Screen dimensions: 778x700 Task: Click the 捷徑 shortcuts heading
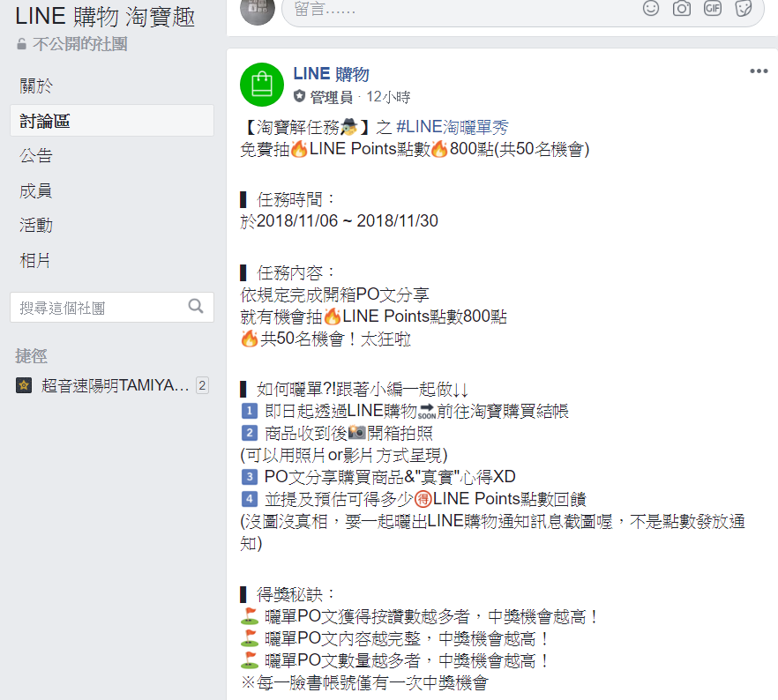pyautogui.click(x=31, y=356)
